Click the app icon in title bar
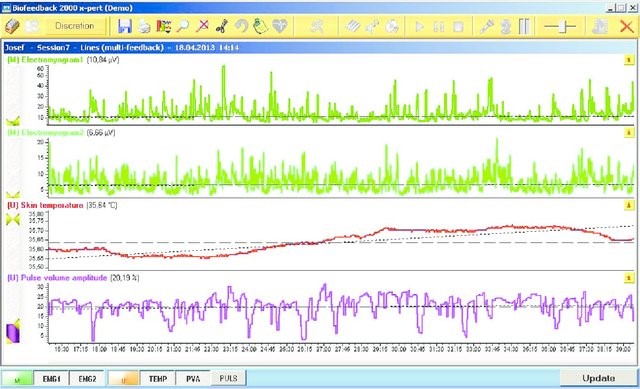Viewport: 640px width, 389px height. pos(6,8)
